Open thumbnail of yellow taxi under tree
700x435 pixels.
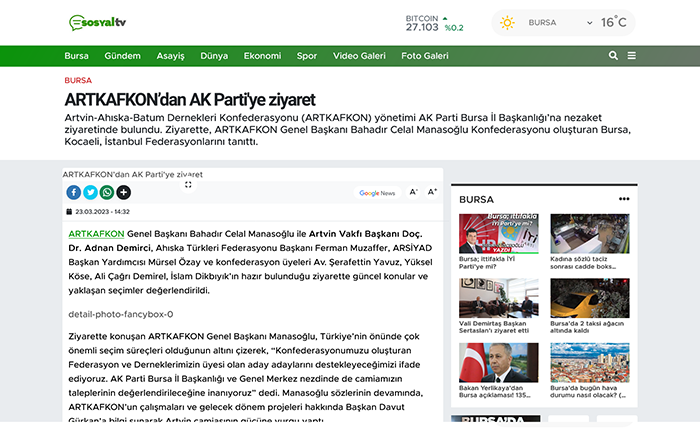(590, 298)
